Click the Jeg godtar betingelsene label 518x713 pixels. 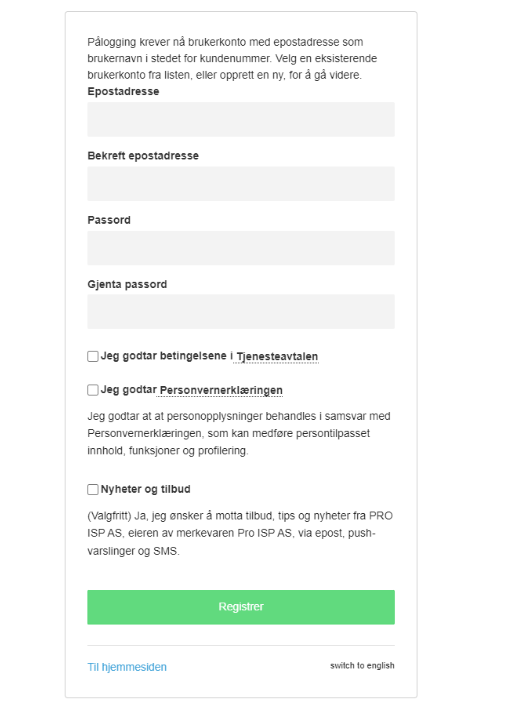tap(163, 356)
